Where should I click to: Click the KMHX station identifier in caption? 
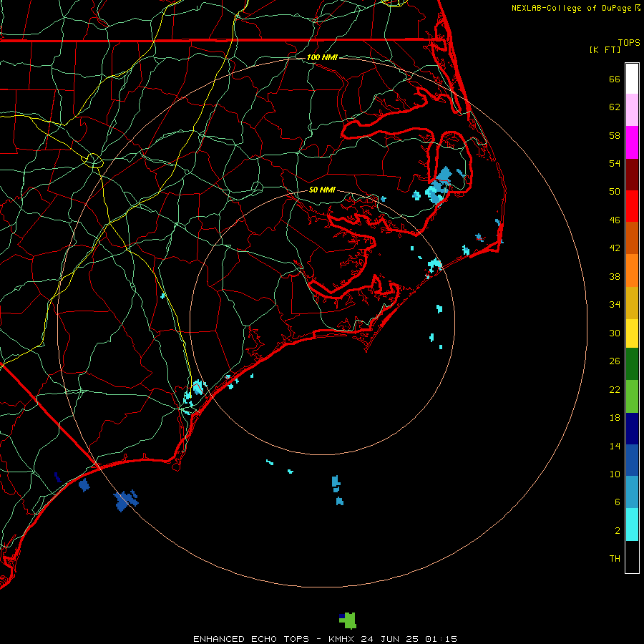coord(342,639)
